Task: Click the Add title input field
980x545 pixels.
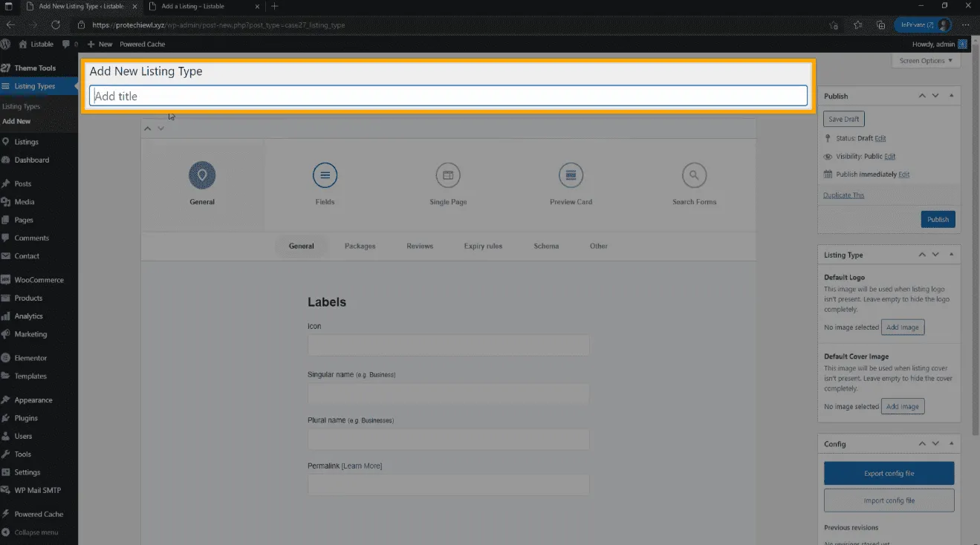Action: click(x=448, y=96)
